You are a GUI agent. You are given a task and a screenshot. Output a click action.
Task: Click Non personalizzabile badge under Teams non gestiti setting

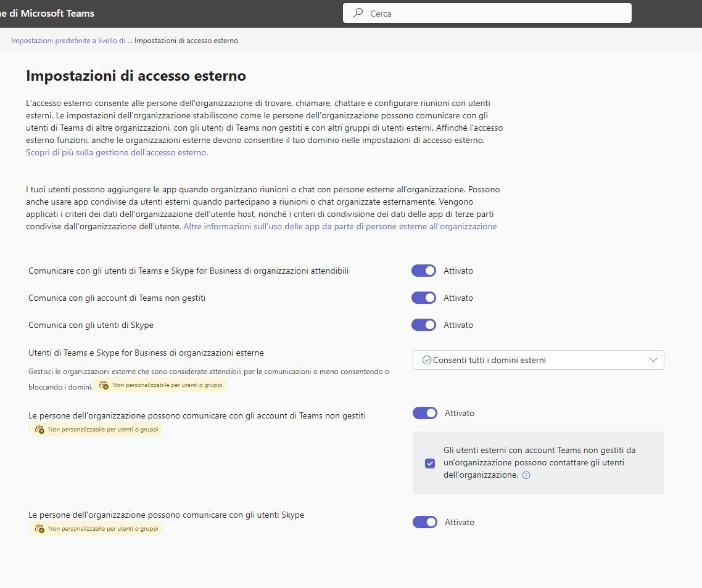[x=96, y=430]
